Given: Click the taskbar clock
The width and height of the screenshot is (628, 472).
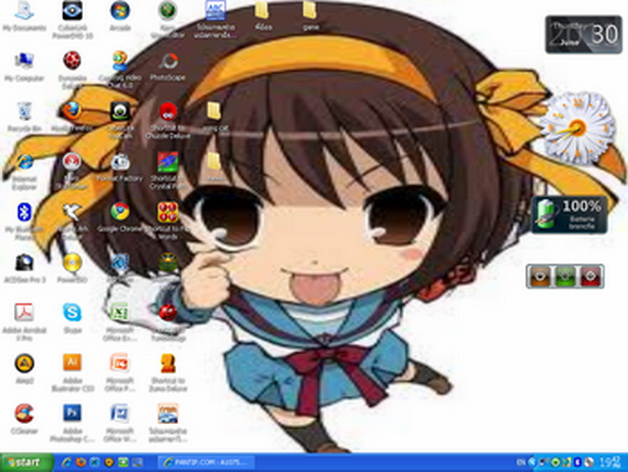Looking at the screenshot, I should [x=611, y=463].
